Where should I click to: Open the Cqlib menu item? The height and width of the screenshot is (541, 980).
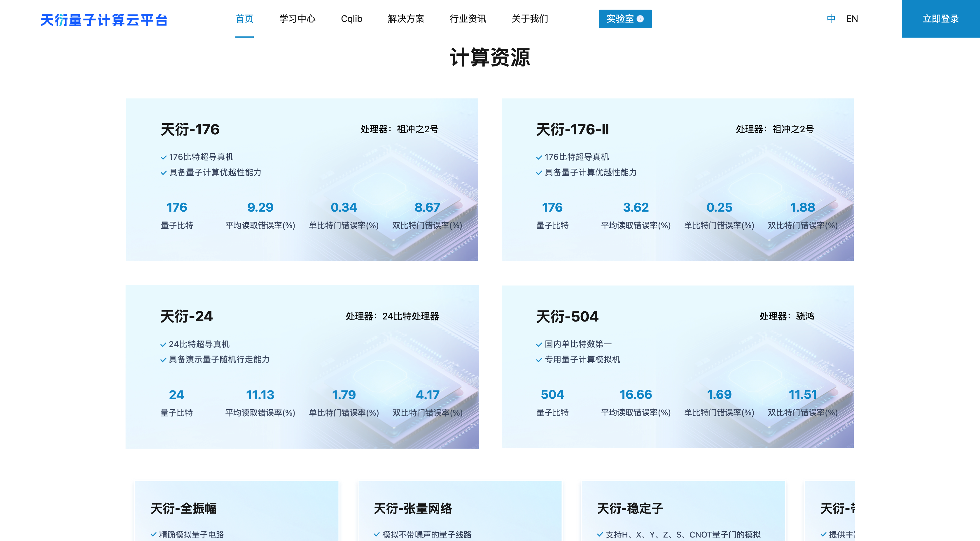(351, 19)
